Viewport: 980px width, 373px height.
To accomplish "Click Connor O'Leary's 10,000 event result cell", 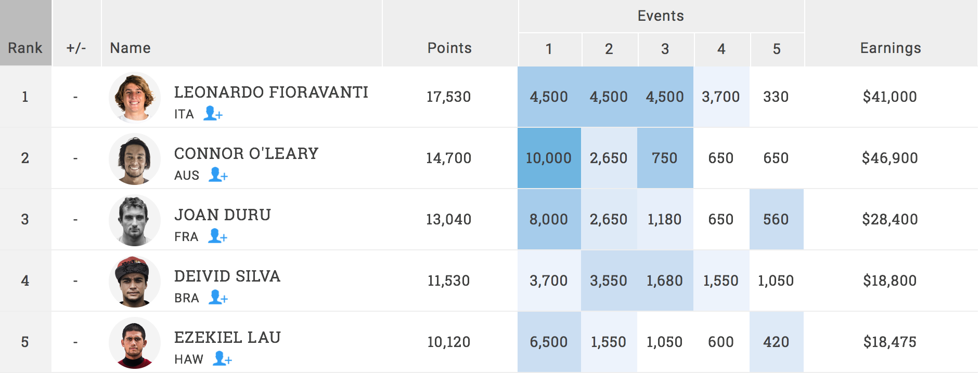I will point(549,158).
